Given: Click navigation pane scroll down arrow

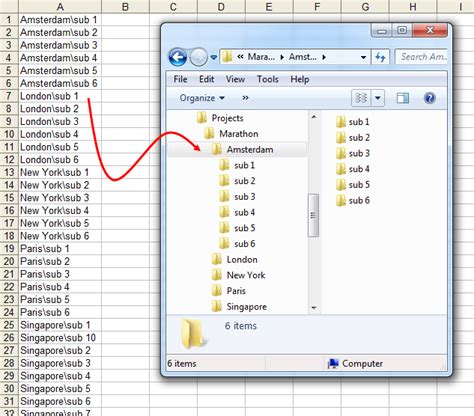Looking at the screenshot, I should (314, 308).
